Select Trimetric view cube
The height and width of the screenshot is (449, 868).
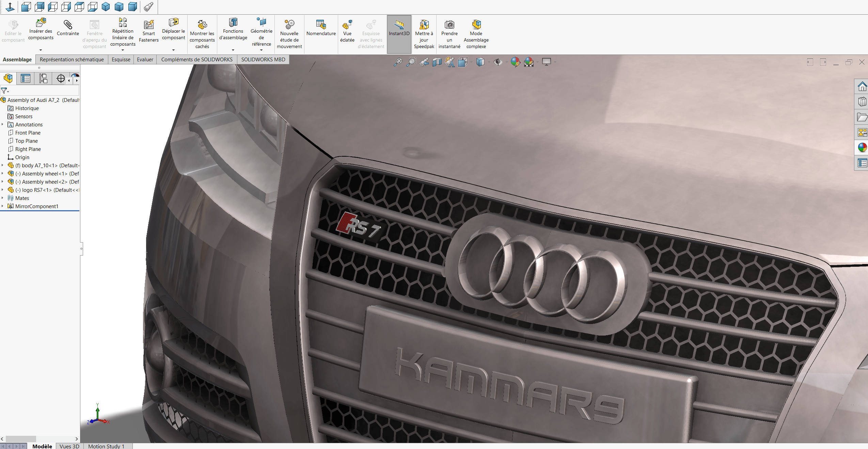[x=119, y=6]
